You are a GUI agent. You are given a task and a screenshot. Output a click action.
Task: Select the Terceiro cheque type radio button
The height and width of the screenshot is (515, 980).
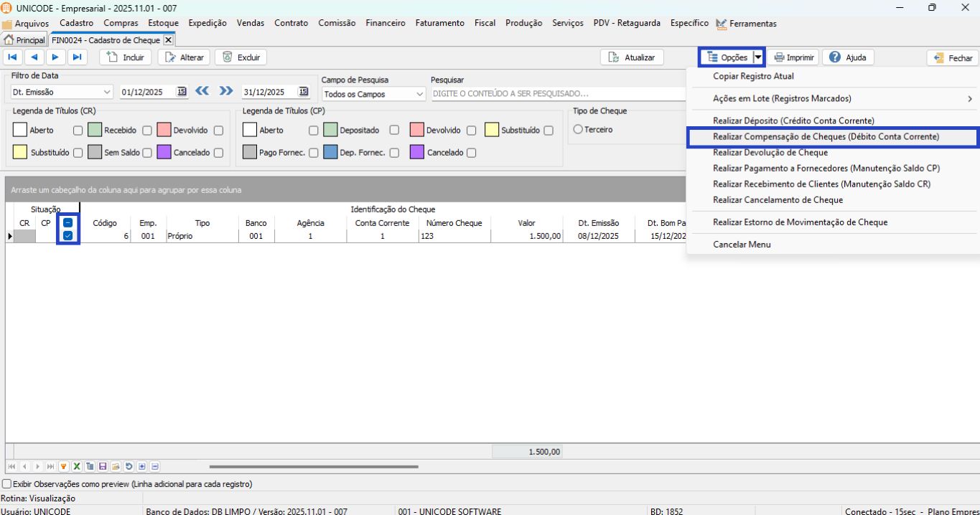(578, 130)
